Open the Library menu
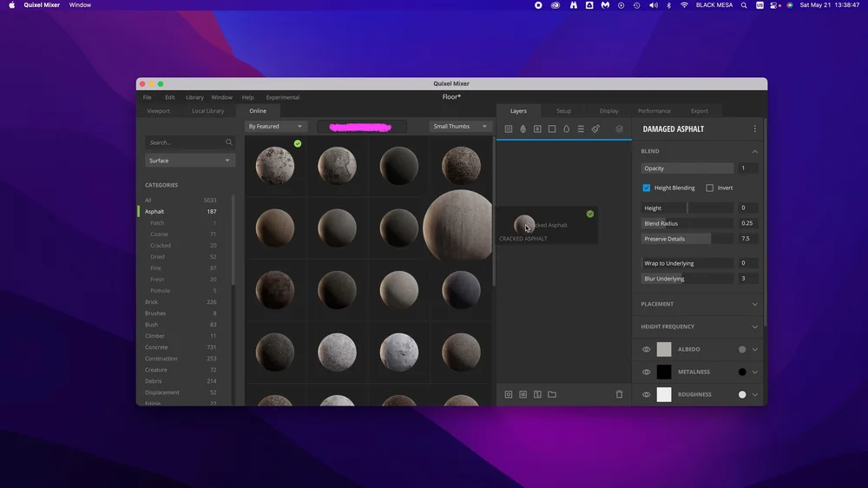 point(194,97)
